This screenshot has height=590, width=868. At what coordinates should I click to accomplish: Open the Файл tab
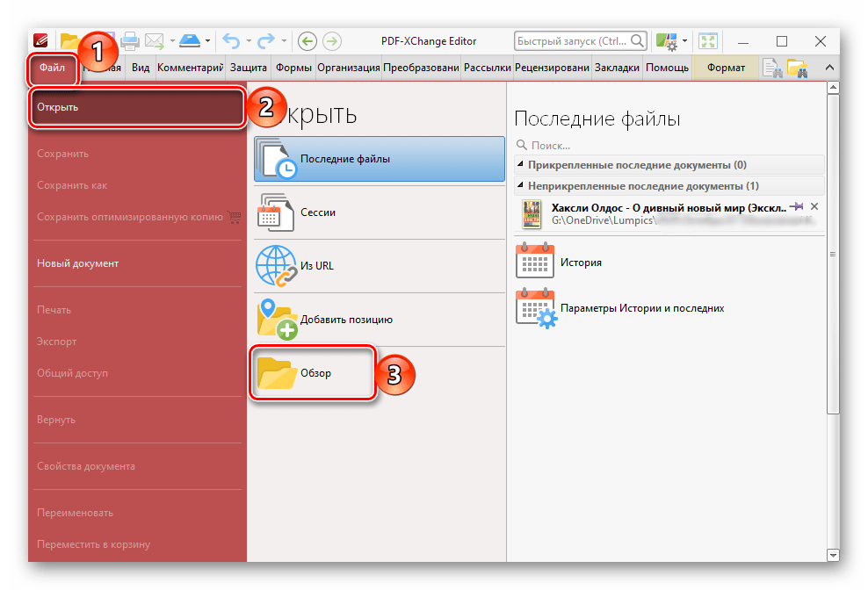point(52,68)
